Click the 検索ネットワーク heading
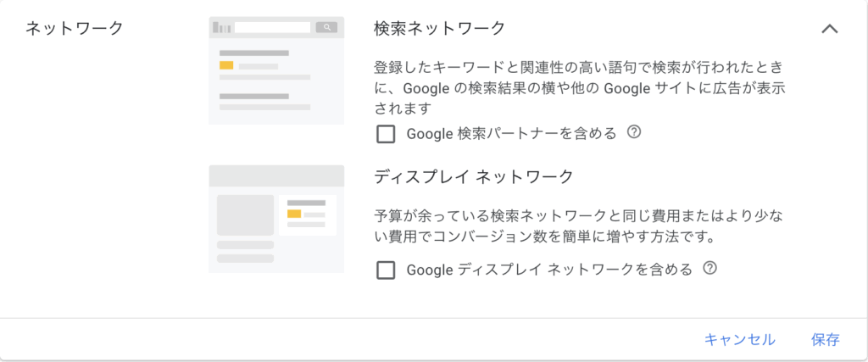This screenshot has width=868, height=362. [x=439, y=28]
